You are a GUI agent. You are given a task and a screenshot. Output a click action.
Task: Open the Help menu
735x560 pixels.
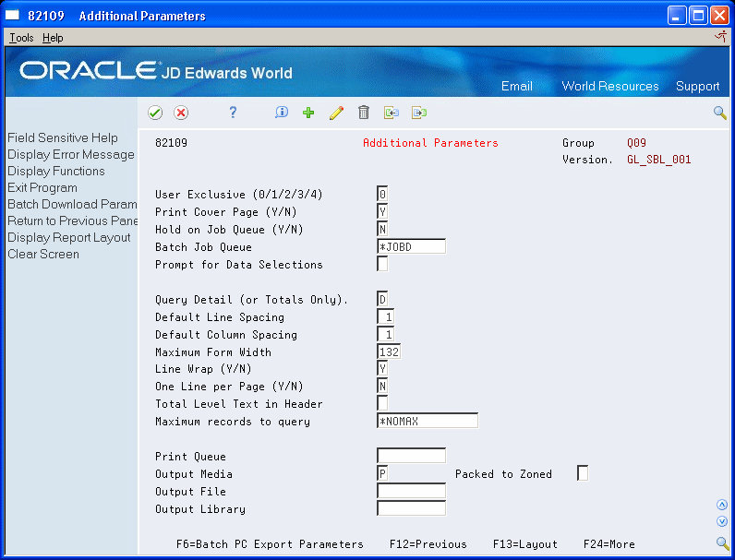click(53, 38)
